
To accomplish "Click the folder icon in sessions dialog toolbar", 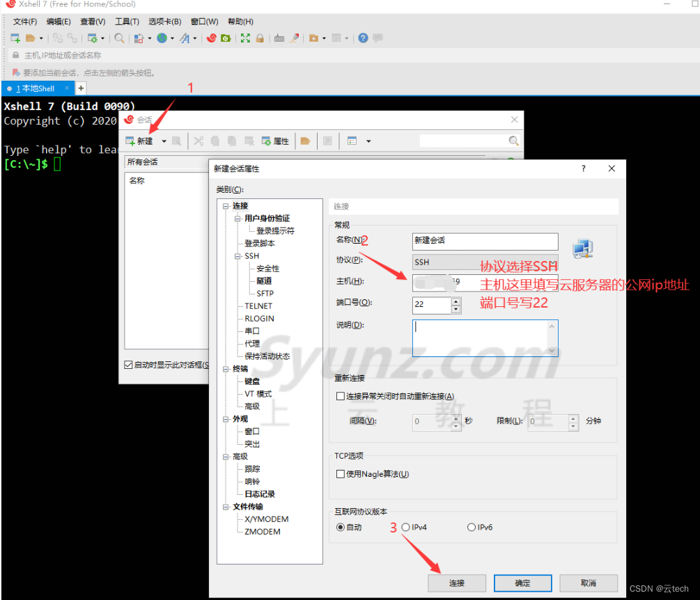I will tap(305, 141).
